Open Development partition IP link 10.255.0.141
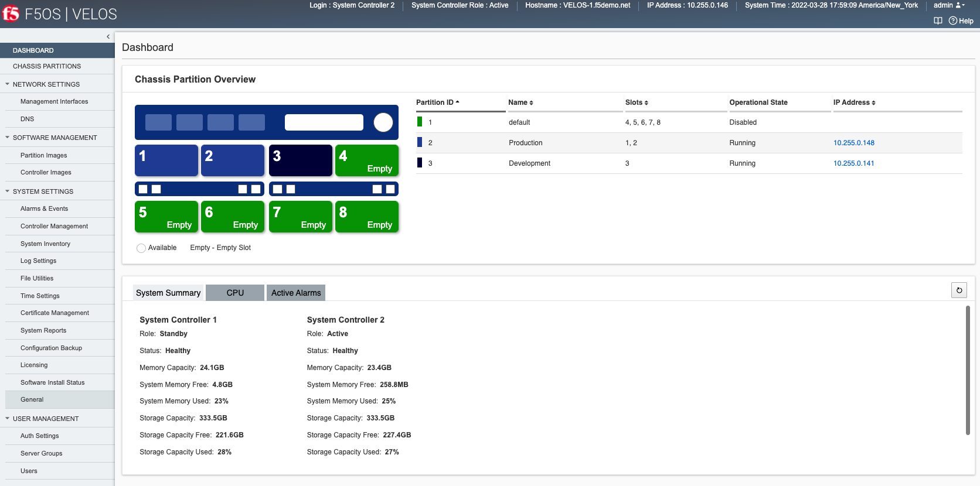The height and width of the screenshot is (486, 980). [853, 163]
